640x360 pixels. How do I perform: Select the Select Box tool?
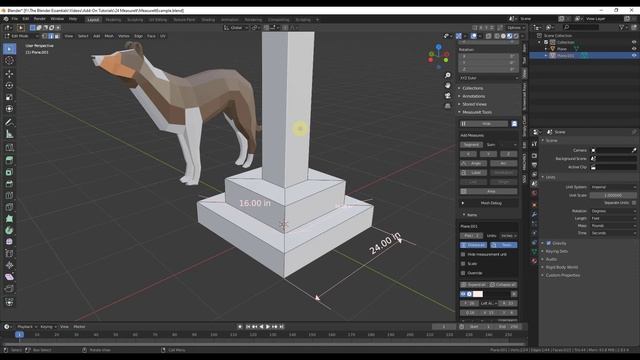tap(9, 49)
